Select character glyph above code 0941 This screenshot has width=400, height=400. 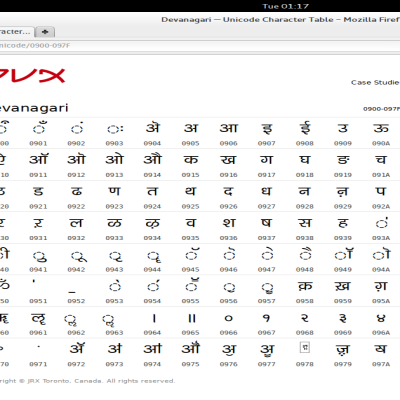click(40, 256)
